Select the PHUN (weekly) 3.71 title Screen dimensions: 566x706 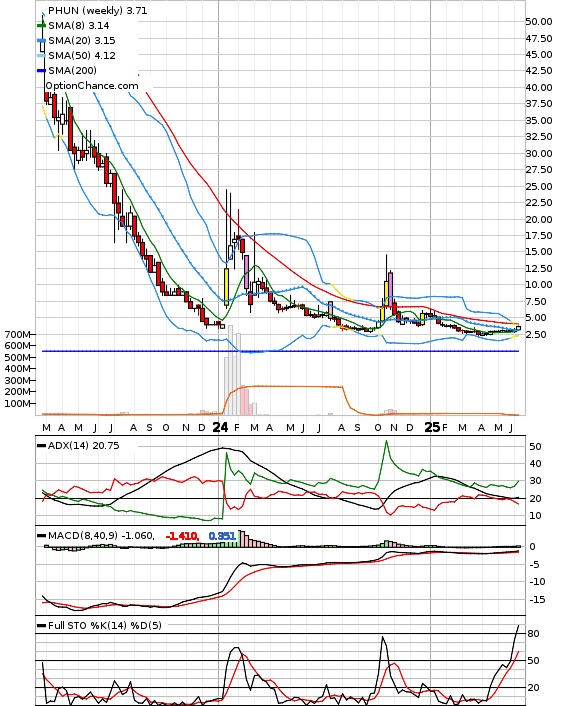98,10
